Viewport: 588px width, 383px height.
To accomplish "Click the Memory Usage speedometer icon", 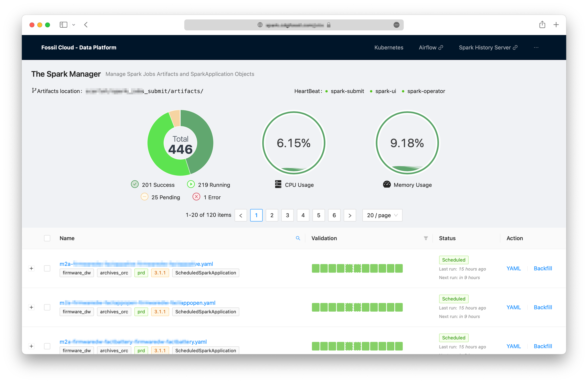I will tap(386, 184).
